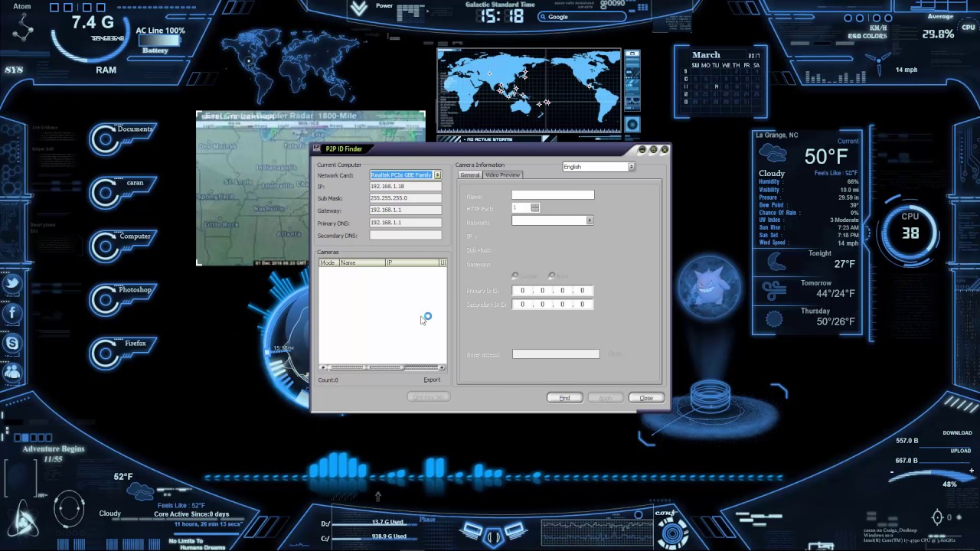Image resolution: width=980 pixels, height=551 pixels.
Task: Click the IP field showing 192.168.1.18
Action: 405,187
